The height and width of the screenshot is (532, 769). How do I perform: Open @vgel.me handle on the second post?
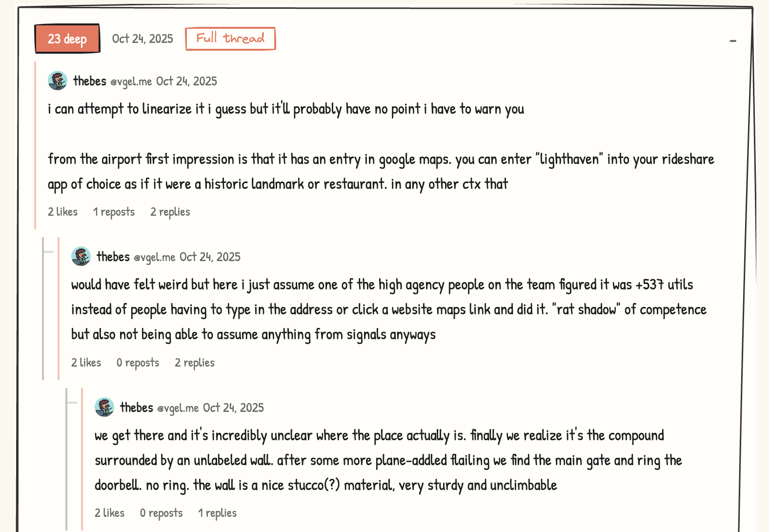tap(154, 257)
